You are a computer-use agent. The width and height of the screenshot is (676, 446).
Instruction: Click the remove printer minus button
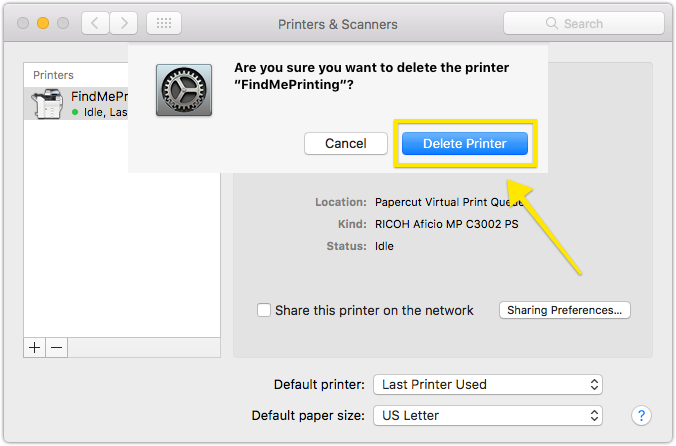[57, 347]
